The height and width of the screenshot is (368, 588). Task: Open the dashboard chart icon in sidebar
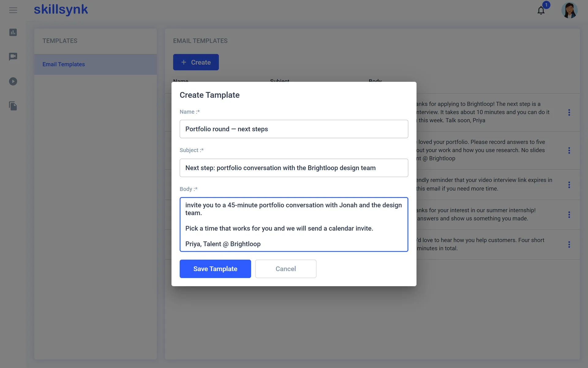click(13, 32)
